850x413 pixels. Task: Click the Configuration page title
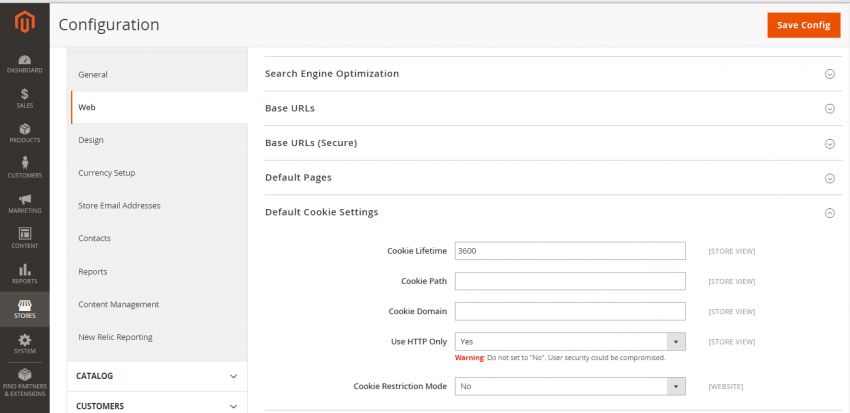click(109, 25)
